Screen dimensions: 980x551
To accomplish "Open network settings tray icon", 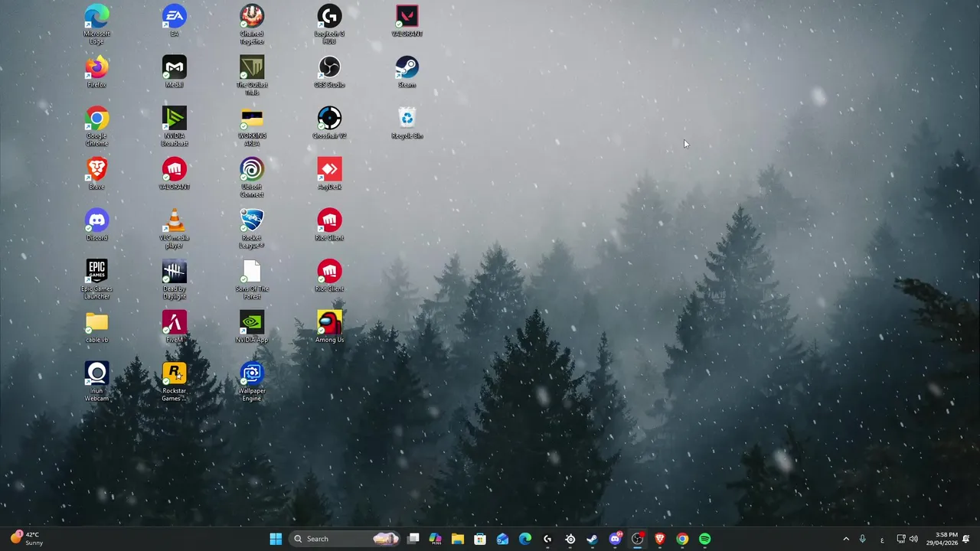I will click(x=901, y=539).
